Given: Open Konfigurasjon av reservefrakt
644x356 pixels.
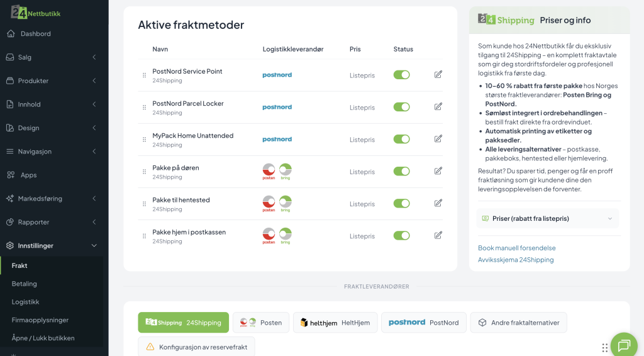Looking at the screenshot, I should pos(196,347).
